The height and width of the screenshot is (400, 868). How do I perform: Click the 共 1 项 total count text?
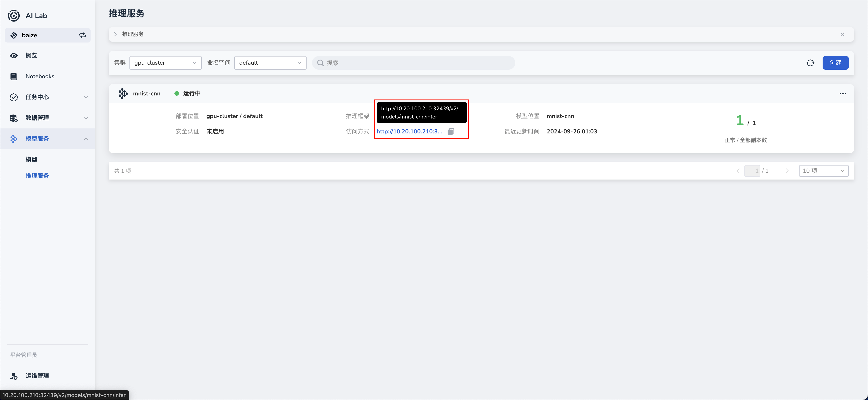[123, 171]
